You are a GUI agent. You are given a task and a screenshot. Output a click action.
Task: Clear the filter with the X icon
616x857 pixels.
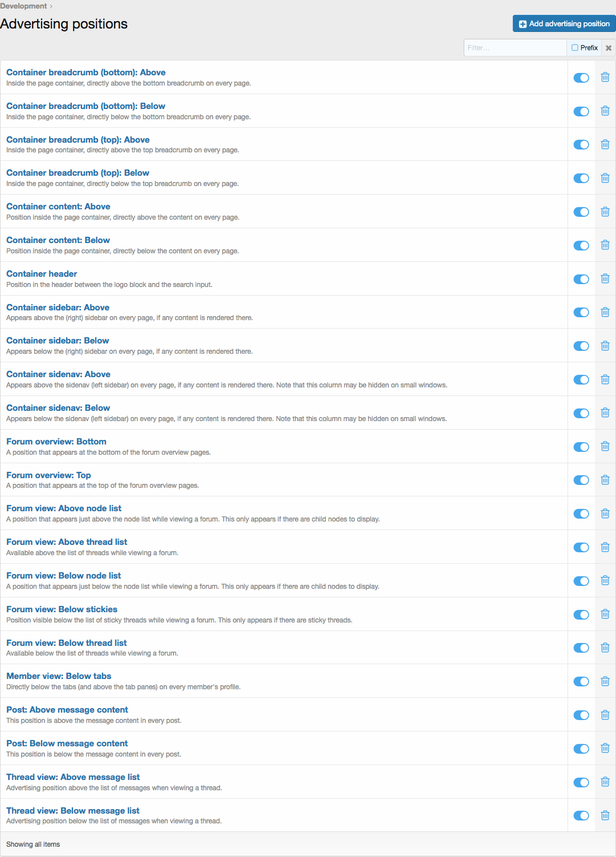pos(609,48)
